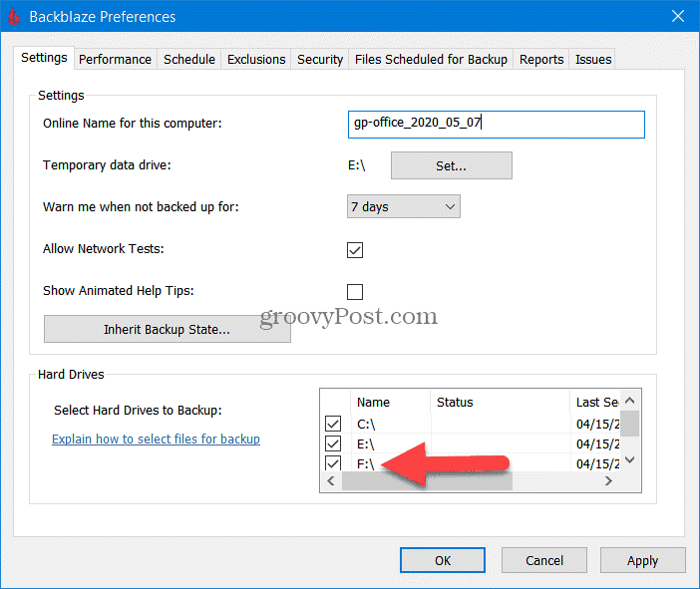Click the E:\ row's 04/15 date cell
This screenshot has width=700, height=589.
point(595,443)
